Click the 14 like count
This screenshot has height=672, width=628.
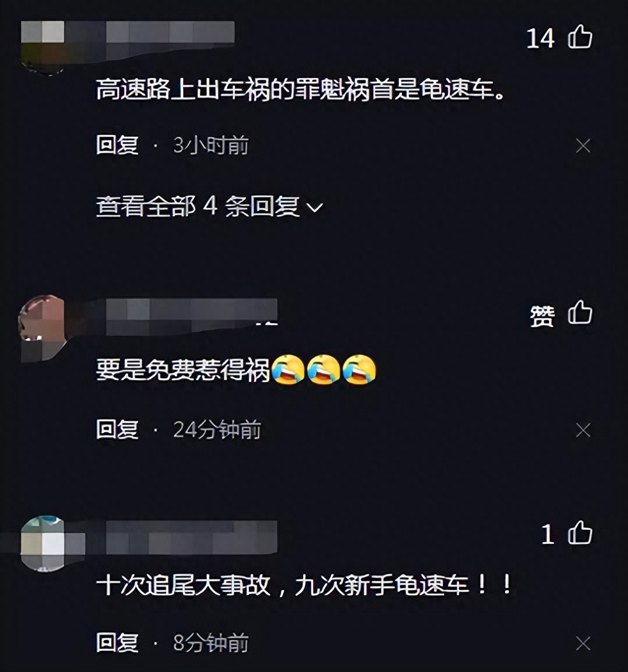click(540, 38)
